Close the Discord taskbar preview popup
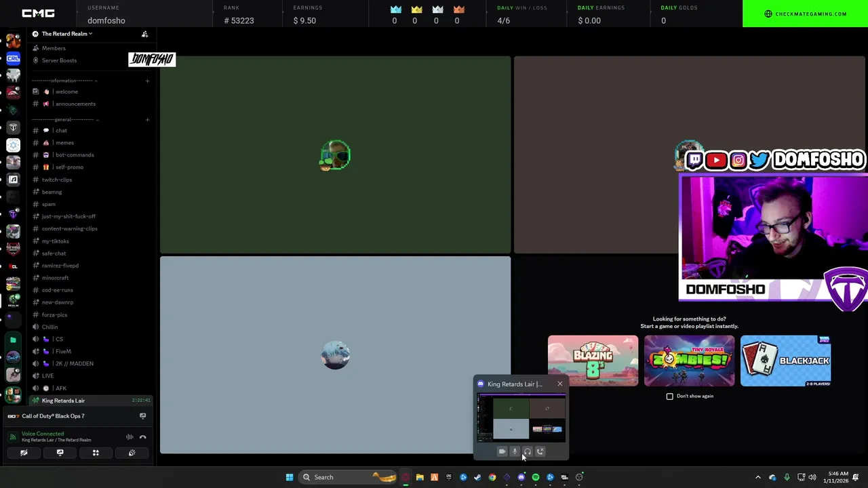This screenshot has width=868, height=488. point(559,384)
